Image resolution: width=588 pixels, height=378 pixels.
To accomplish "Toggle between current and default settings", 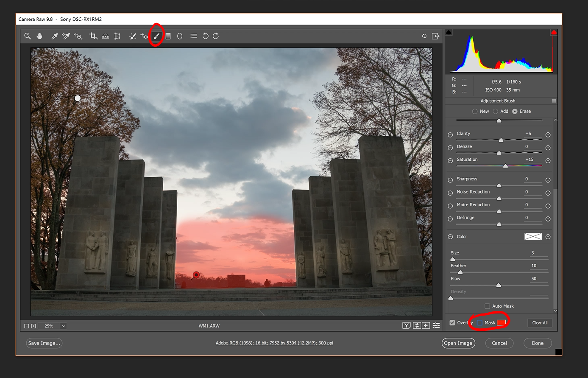I will click(436, 325).
